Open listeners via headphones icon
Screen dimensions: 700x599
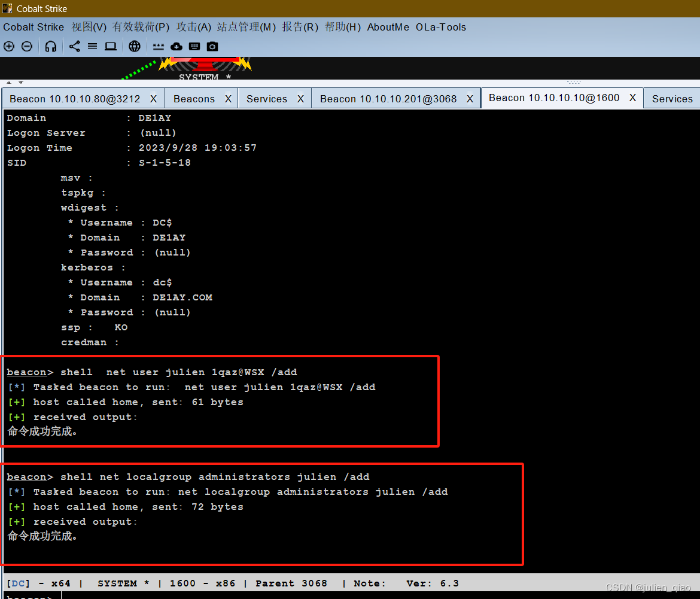click(x=51, y=47)
